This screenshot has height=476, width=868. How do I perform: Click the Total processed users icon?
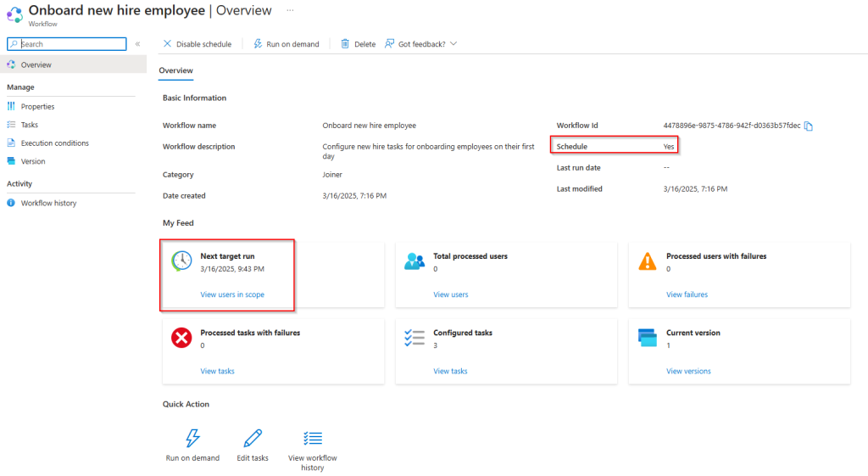pyautogui.click(x=415, y=261)
